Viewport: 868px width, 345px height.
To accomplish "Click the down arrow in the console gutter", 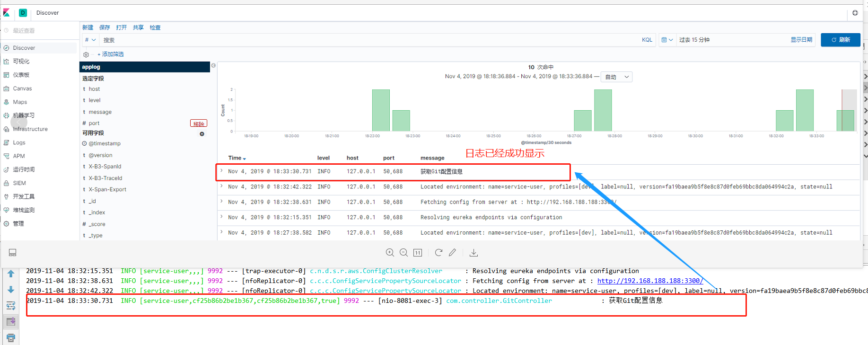I will pyautogui.click(x=11, y=290).
